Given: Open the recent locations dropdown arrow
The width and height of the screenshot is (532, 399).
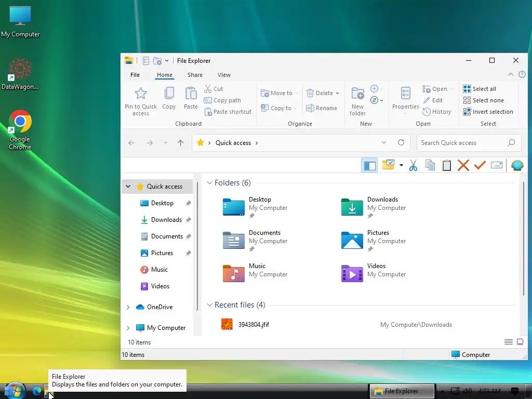Looking at the screenshot, I should pos(165,143).
